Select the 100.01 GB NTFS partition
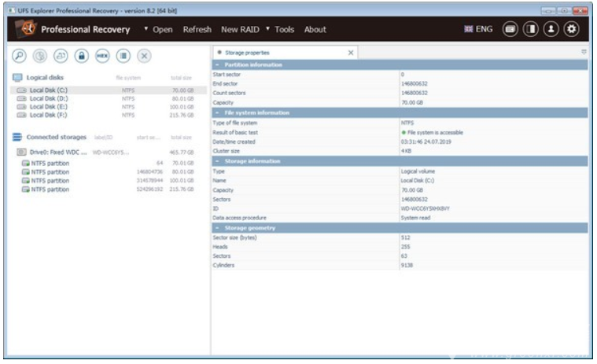Image resolution: width=597 pixels, height=364 pixels. click(x=109, y=181)
